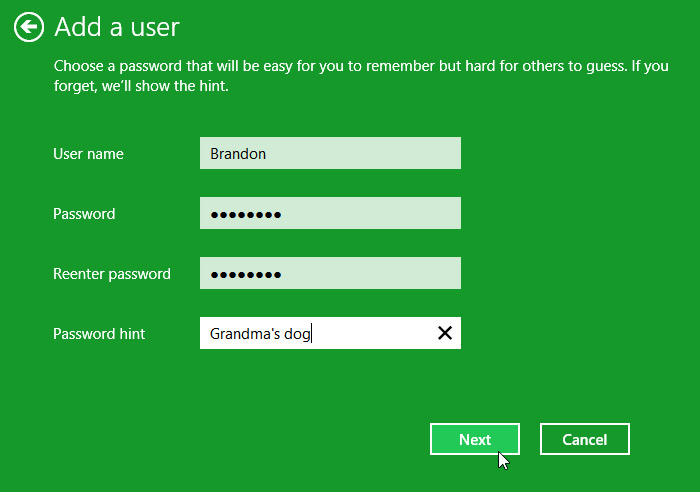Cancel adding the user
This screenshot has height=492, width=700.
[584, 439]
